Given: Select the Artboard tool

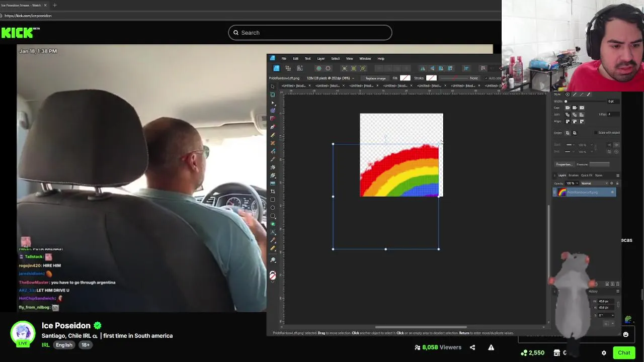Looking at the screenshot, I should [x=273, y=95].
